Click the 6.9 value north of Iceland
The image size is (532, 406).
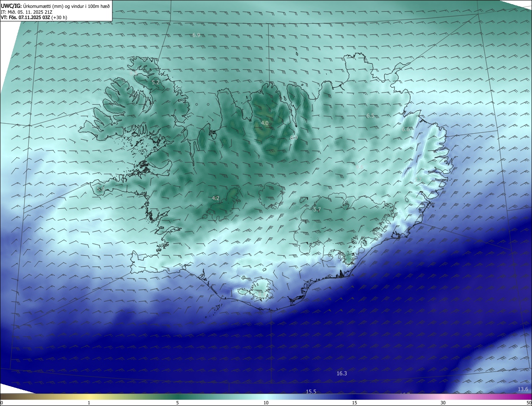[197, 35]
